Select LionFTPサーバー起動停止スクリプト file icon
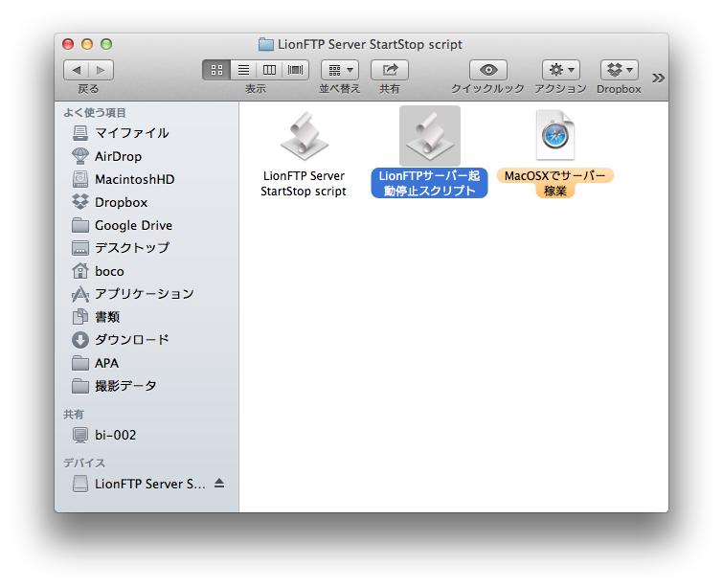Image resolution: width=723 pixels, height=588 pixels. (x=430, y=136)
